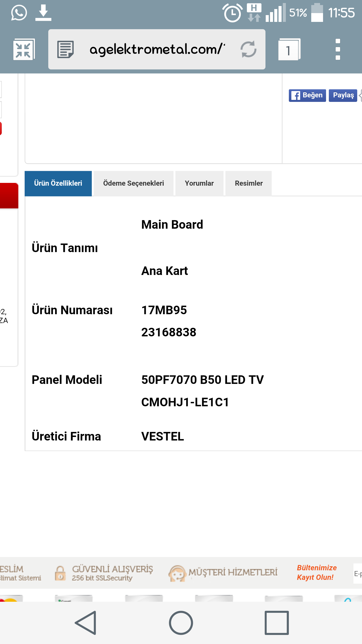Tap the H mobile data indicator icon
This screenshot has width=362, height=644.
[x=254, y=13]
